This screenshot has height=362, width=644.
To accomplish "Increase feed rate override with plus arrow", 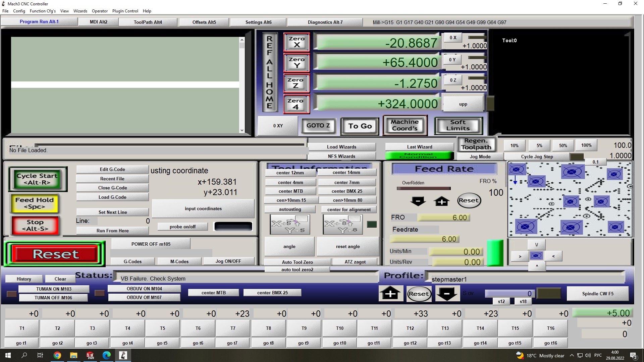I will pyautogui.click(x=442, y=201).
